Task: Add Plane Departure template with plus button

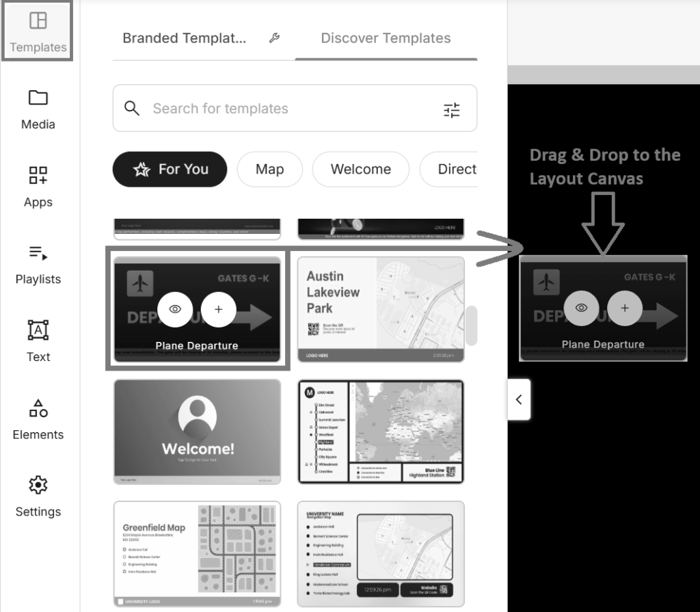Action: [x=219, y=309]
